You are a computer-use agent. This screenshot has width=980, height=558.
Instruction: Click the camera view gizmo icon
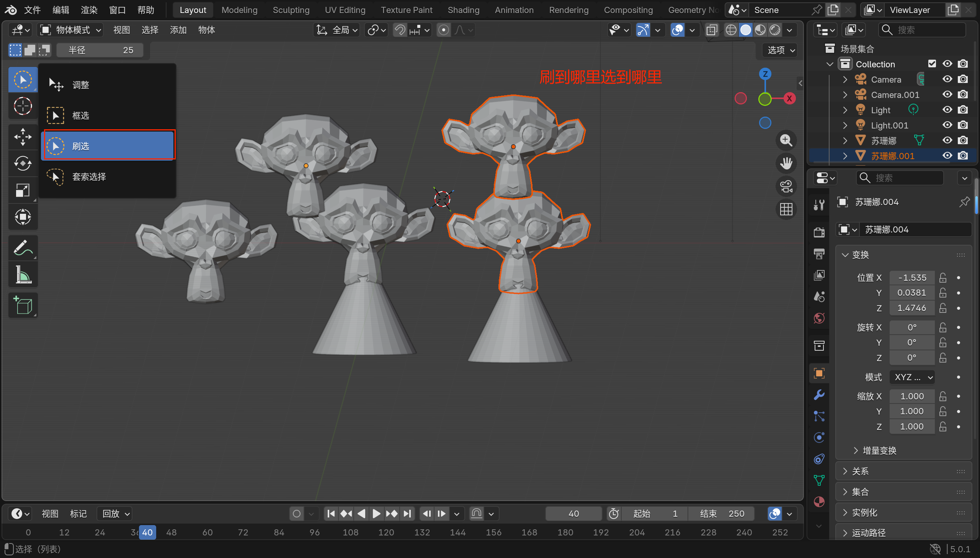(786, 187)
